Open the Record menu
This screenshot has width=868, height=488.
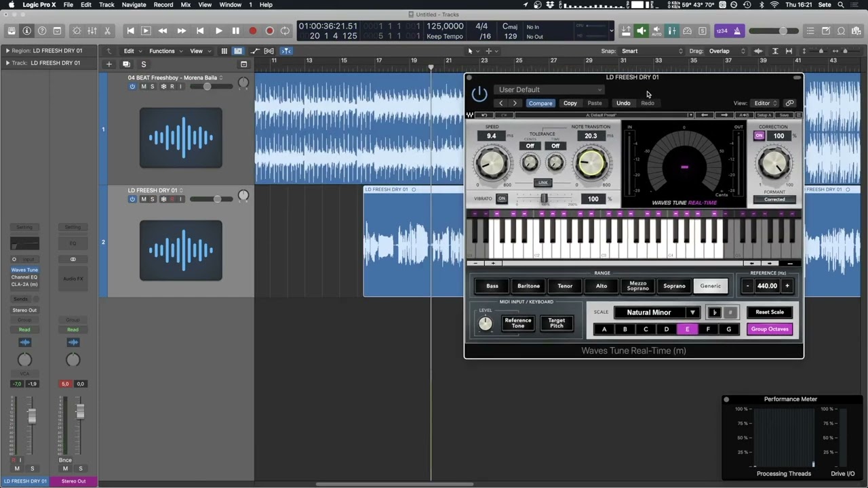point(163,5)
